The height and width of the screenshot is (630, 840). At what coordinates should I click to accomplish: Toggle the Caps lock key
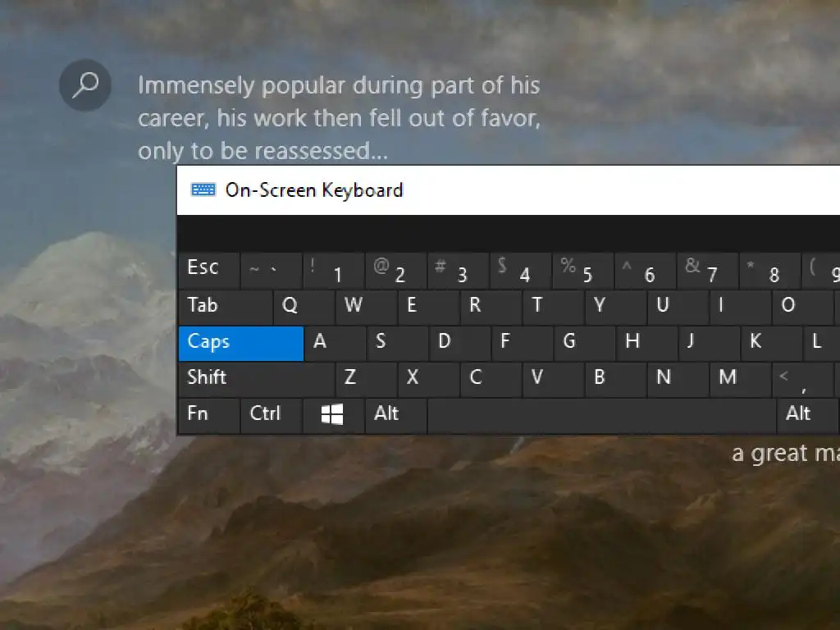[x=241, y=344]
